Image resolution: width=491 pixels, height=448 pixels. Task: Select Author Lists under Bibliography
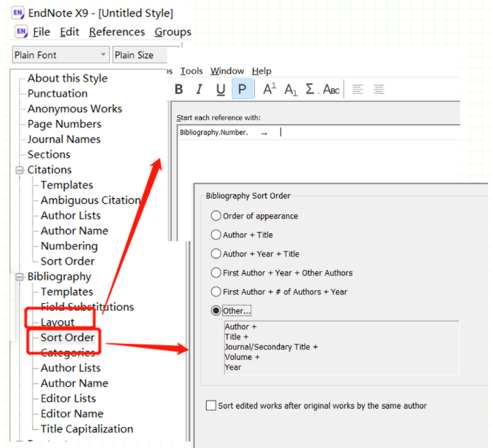click(x=71, y=368)
